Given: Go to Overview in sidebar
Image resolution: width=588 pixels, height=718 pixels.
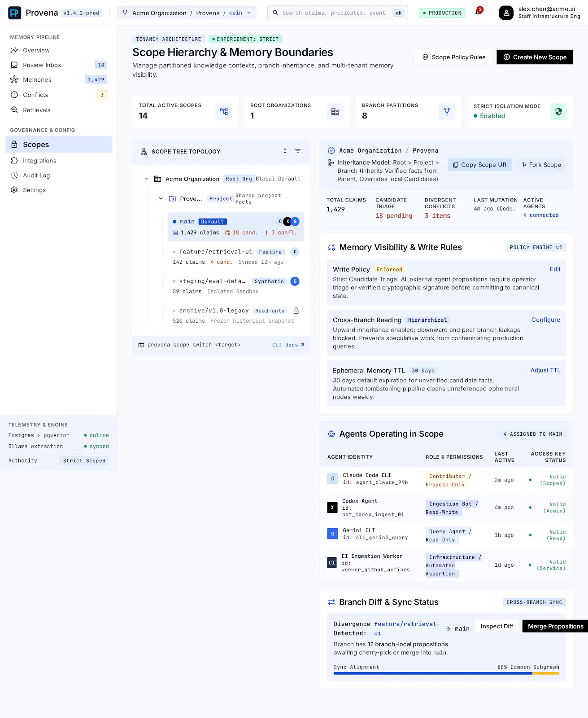Looking at the screenshot, I should (x=58, y=50).
